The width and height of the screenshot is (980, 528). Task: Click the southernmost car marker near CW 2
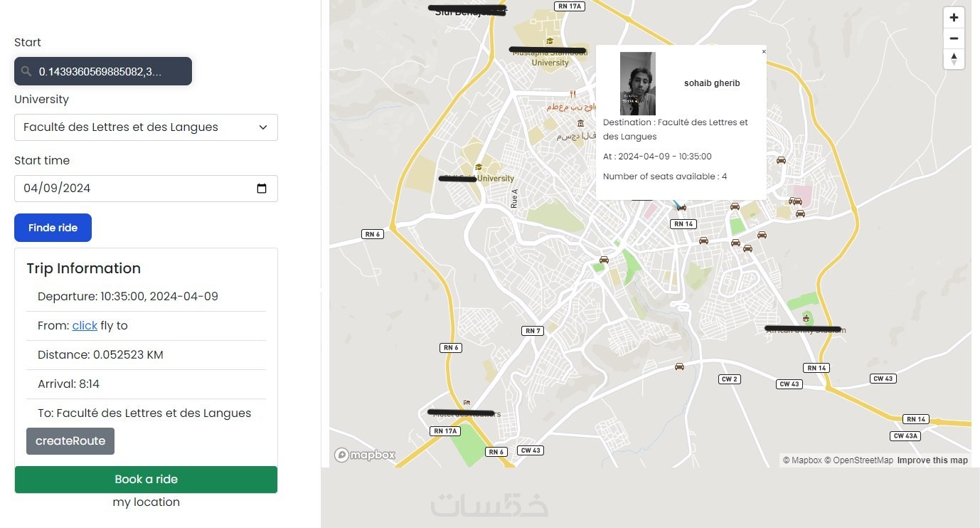(679, 366)
